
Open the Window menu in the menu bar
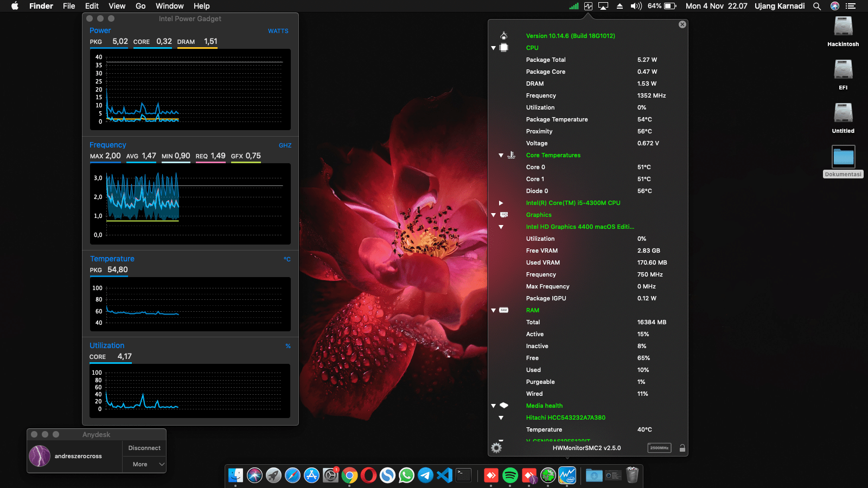(170, 6)
